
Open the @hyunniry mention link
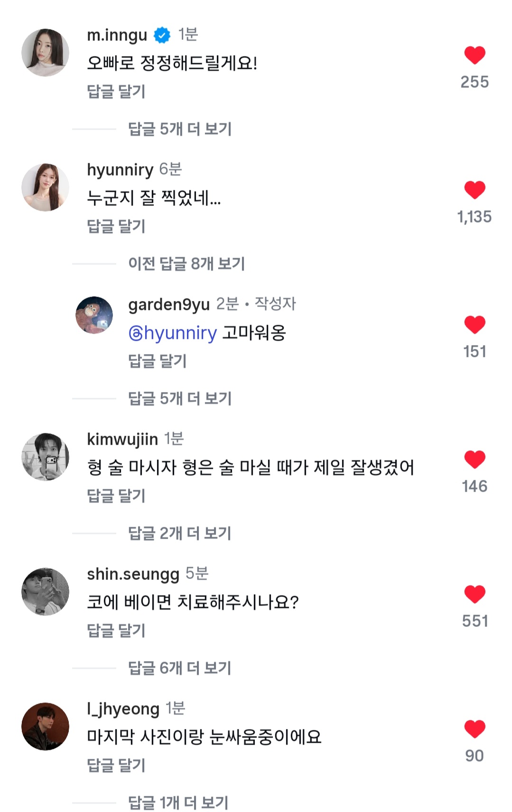tap(173, 333)
